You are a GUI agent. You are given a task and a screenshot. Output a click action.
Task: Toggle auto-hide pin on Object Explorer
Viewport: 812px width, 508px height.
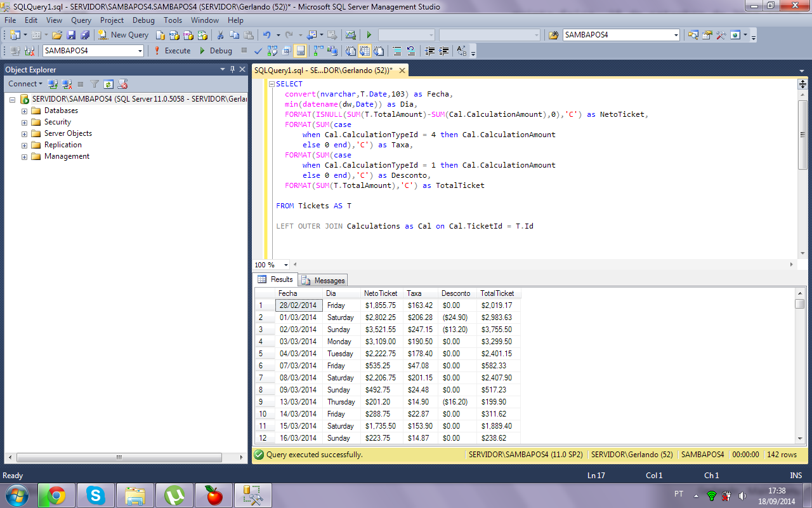pos(232,69)
